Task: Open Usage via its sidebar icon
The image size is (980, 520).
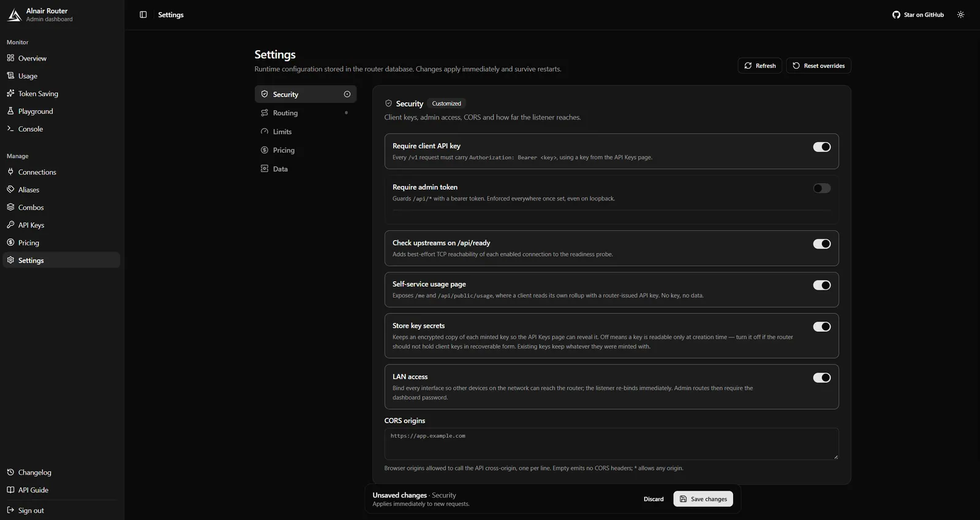Action: 10,76
